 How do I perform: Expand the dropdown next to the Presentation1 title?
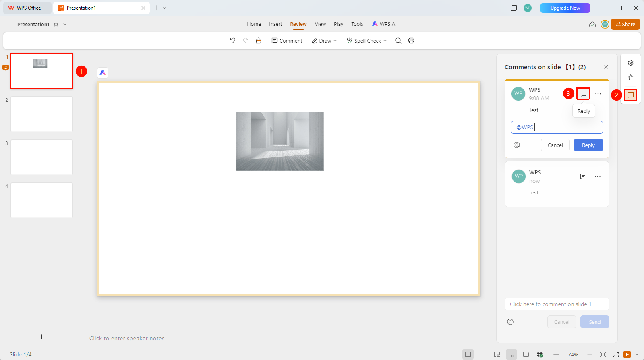coord(65,24)
